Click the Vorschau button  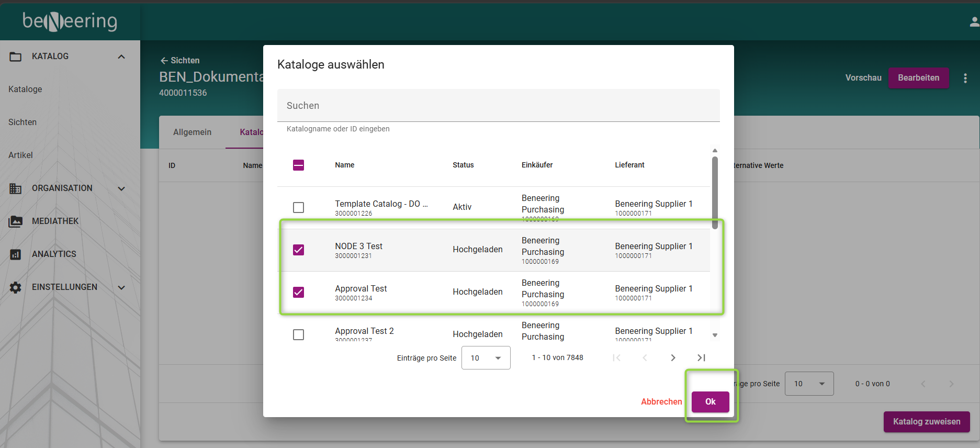point(863,78)
